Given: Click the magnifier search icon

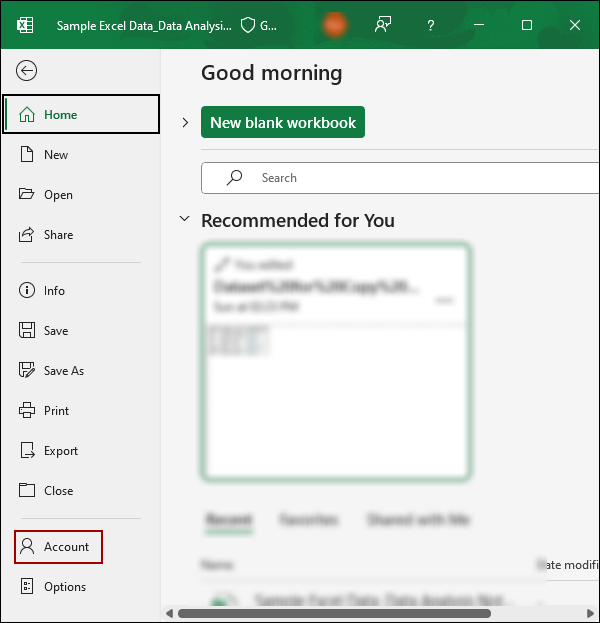Looking at the screenshot, I should [234, 178].
